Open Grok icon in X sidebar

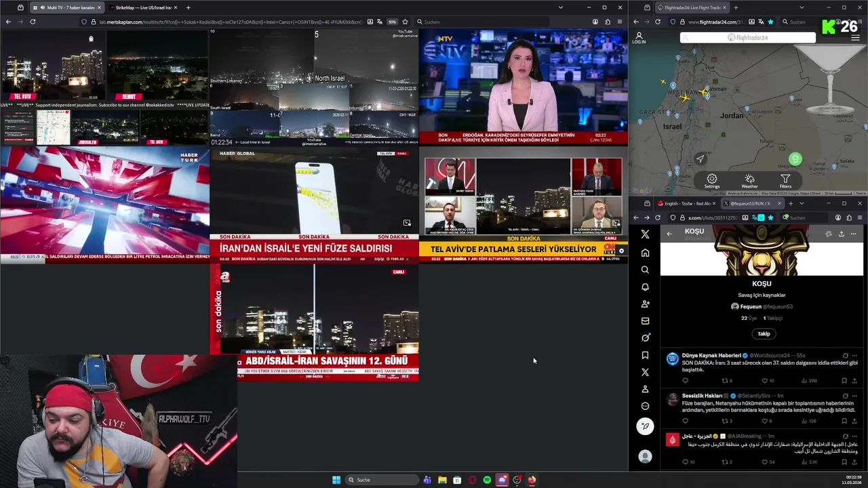point(645,338)
